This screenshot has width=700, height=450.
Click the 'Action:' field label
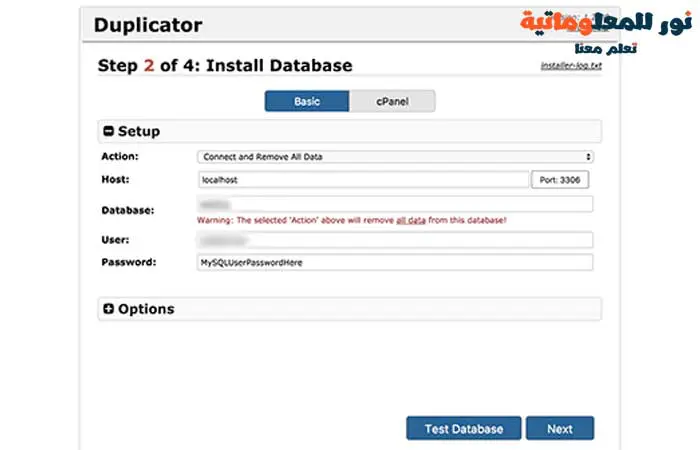click(120, 156)
